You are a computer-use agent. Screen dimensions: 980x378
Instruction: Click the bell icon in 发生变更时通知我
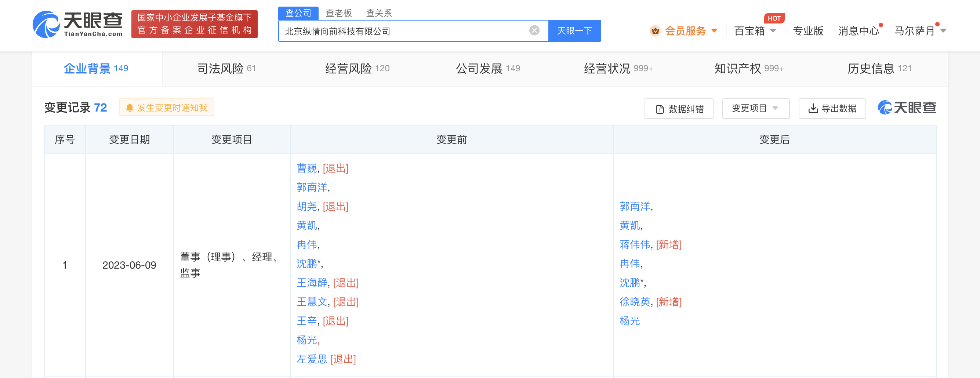click(x=129, y=108)
